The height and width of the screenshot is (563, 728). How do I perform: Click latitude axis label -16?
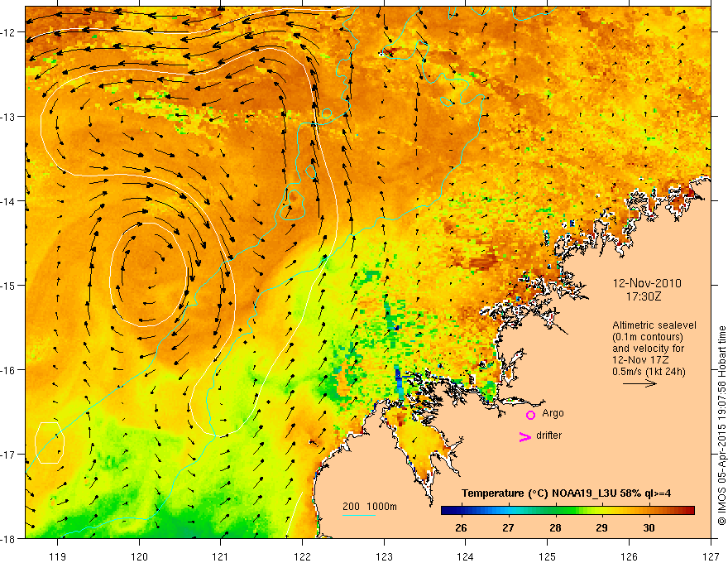(8, 370)
